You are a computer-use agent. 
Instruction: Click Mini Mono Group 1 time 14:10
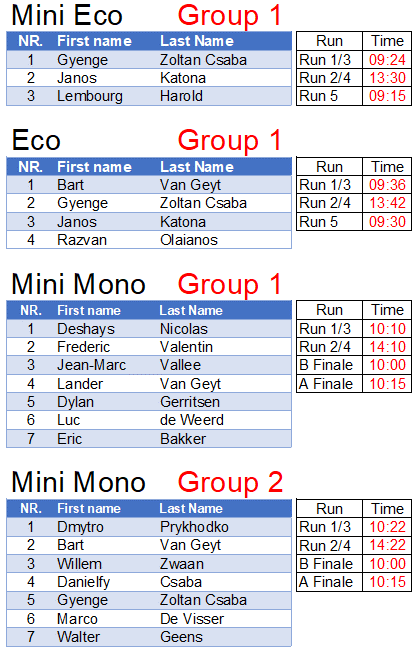coord(387,347)
